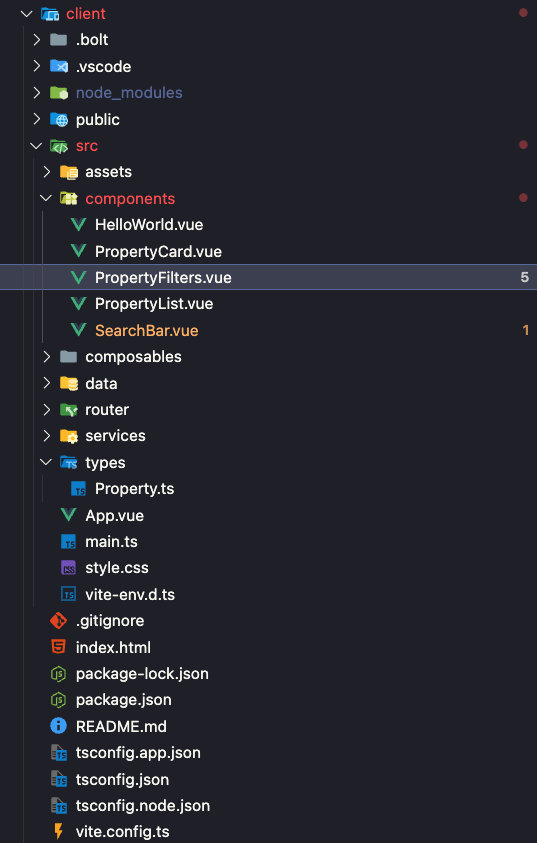Expand the services folder
This screenshot has width=537, height=843.
[x=46, y=435]
